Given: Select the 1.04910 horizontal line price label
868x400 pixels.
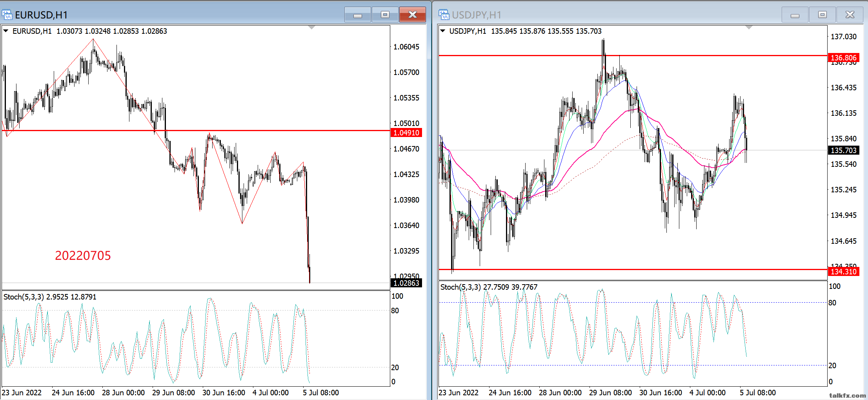Looking at the screenshot, I should (x=406, y=133).
